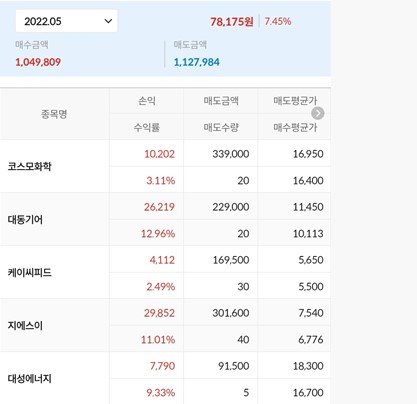Image resolution: width=417 pixels, height=404 pixels.
Task: Click 대성에너지 sell quantity 5
Action: (246, 392)
